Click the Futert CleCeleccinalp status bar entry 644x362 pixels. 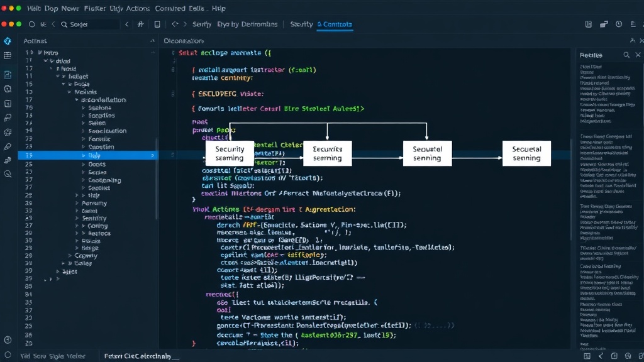(138, 356)
